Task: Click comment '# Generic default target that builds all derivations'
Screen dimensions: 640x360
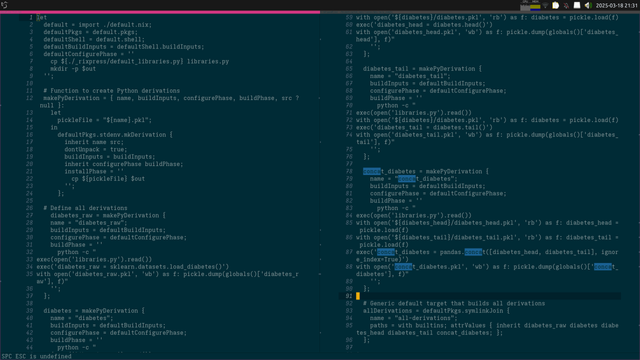Action: tap(454, 304)
